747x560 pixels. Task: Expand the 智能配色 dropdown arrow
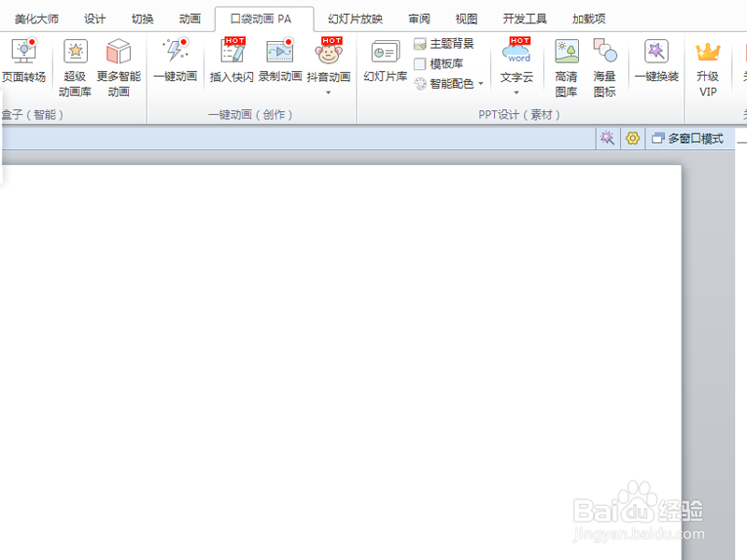[x=481, y=84]
